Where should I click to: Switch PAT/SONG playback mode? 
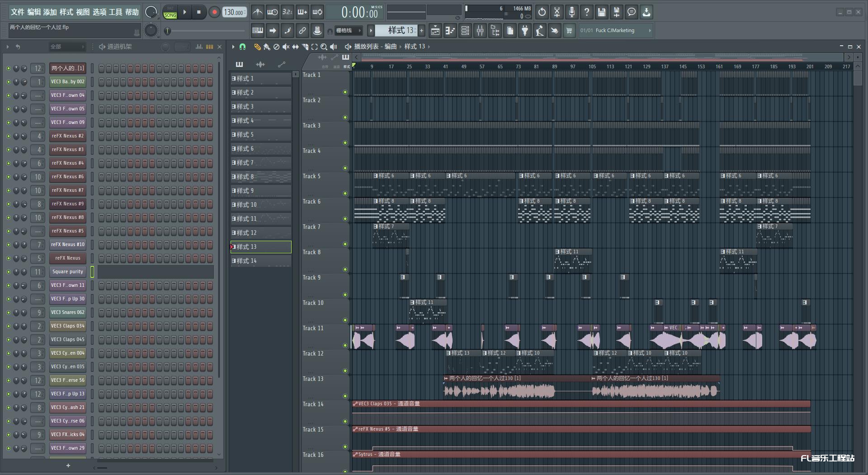pyautogui.click(x=170, y=12)
